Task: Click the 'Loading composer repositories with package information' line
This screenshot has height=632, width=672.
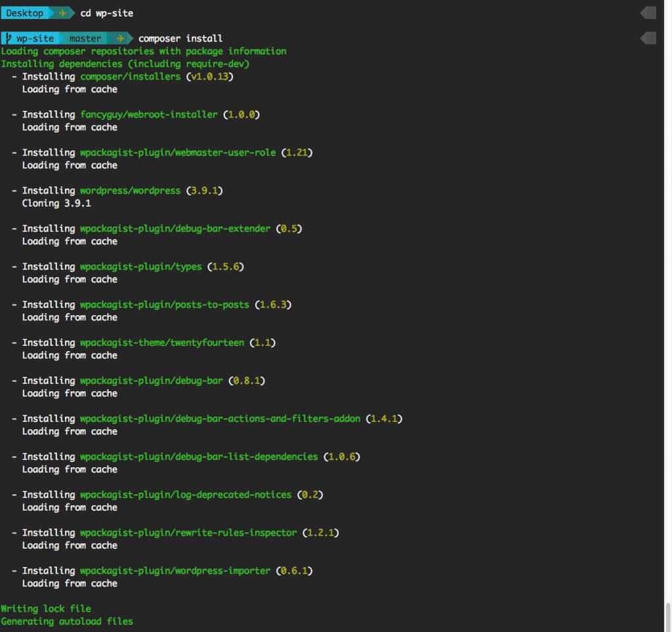Action: pyautogui.click(x=144, y=51)
